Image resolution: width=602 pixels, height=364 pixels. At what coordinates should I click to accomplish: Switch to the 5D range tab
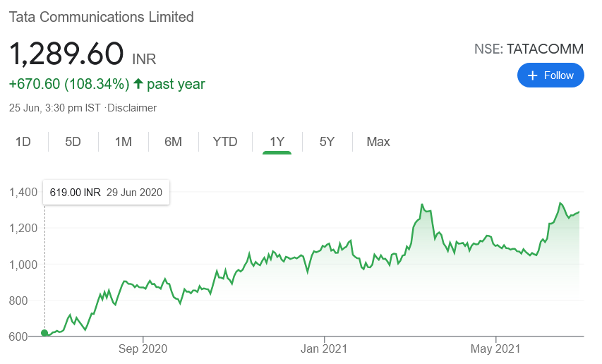click(x=73, y=142)
